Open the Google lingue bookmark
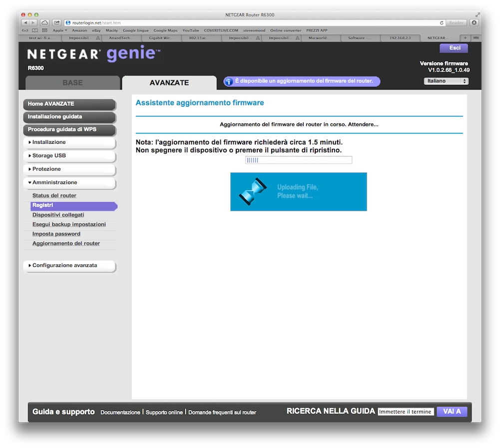The width and height of the screenshot is (500, 448). pyautogui.click(x=135, y=30)
